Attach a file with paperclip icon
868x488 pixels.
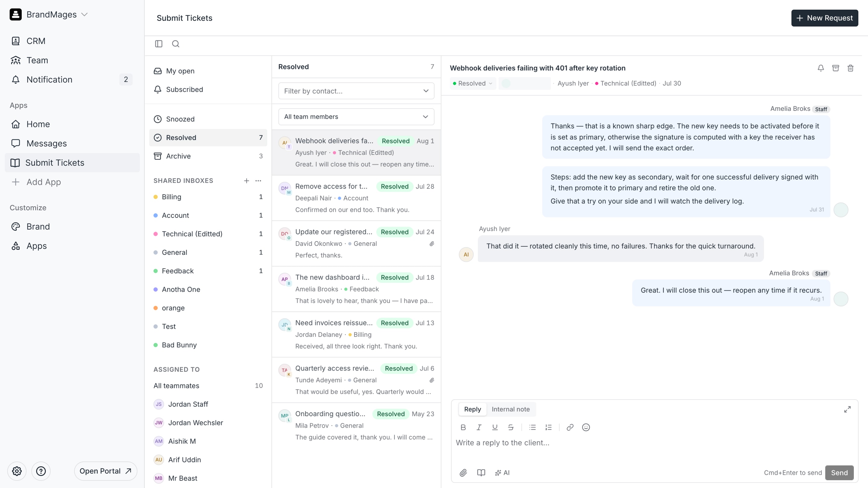463,473
